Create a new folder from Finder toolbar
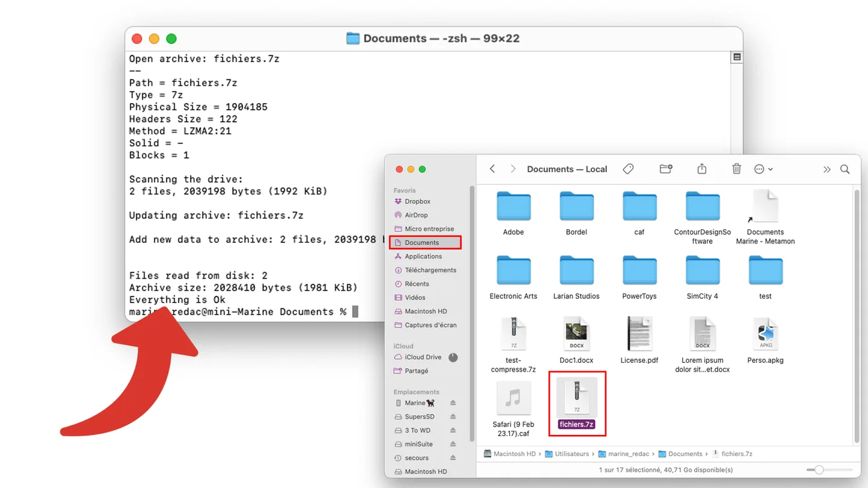This screenshot has width=868, height=488. [x=666, y=169]
